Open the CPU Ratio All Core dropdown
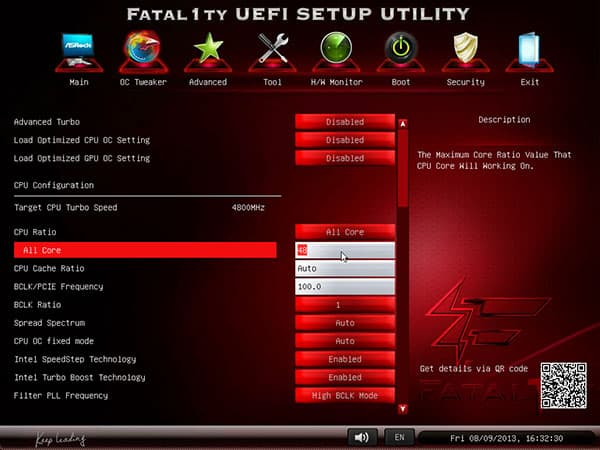Viewport: 600px width, 450px height. click(345, 232)
